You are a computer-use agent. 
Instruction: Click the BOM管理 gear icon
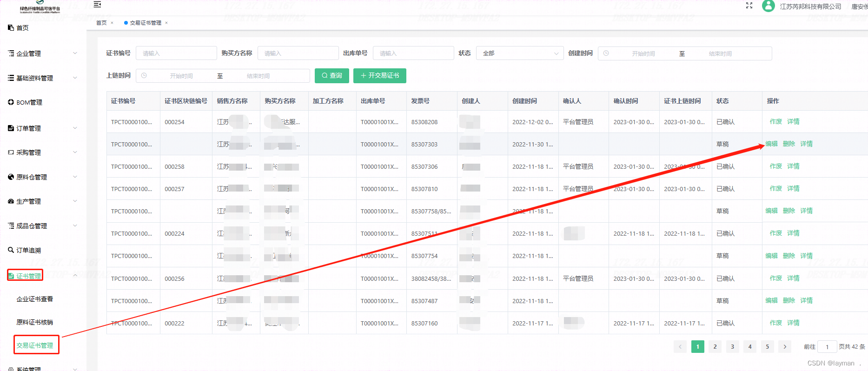11,102
